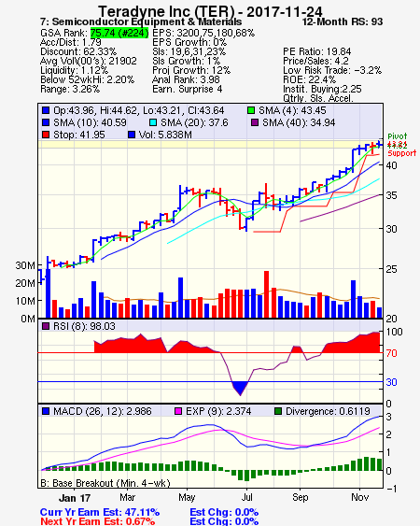The width and height of the screenshot is (420, 526).
Task: Click the Liquidity: 1.12% line
Action: click(74, 70)
